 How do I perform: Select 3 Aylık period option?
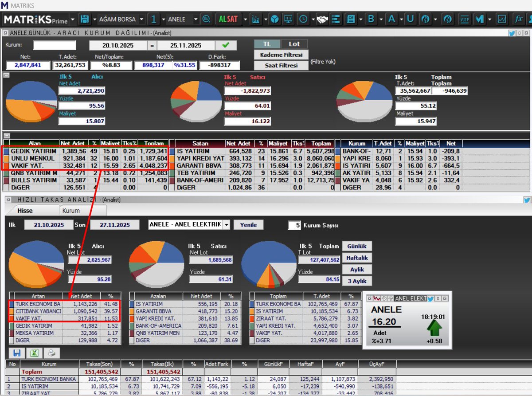click(x=357, y=281)
